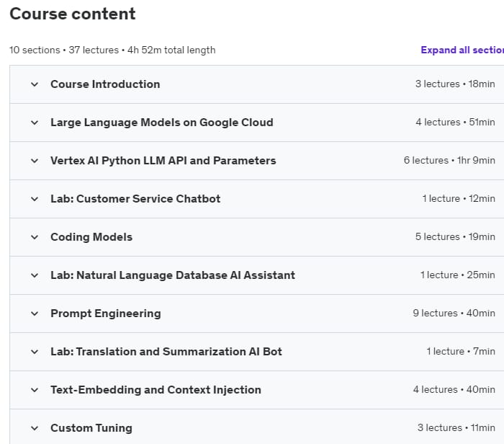Open Vertex AI Python LLM API and Parameters title
Image resolution: width=504 pixels, height=444 pixels.
pyautogui.click(x=163, y=161)
